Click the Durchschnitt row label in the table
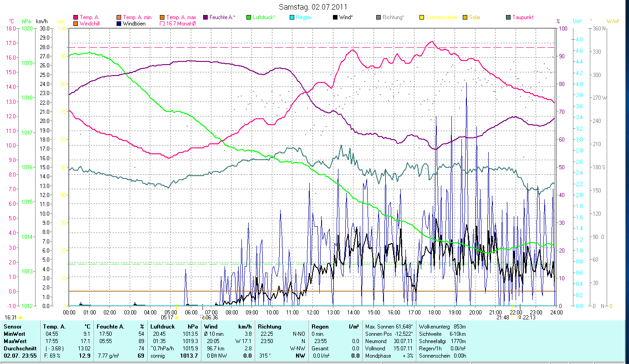Screen dimensions: 629x364 [18, 348]
